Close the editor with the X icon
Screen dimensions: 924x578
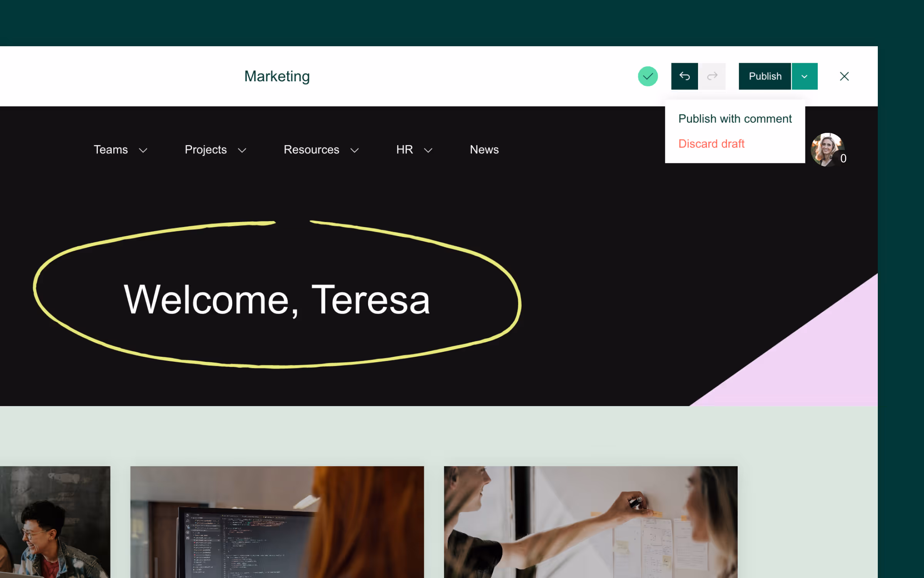(844, 76)
